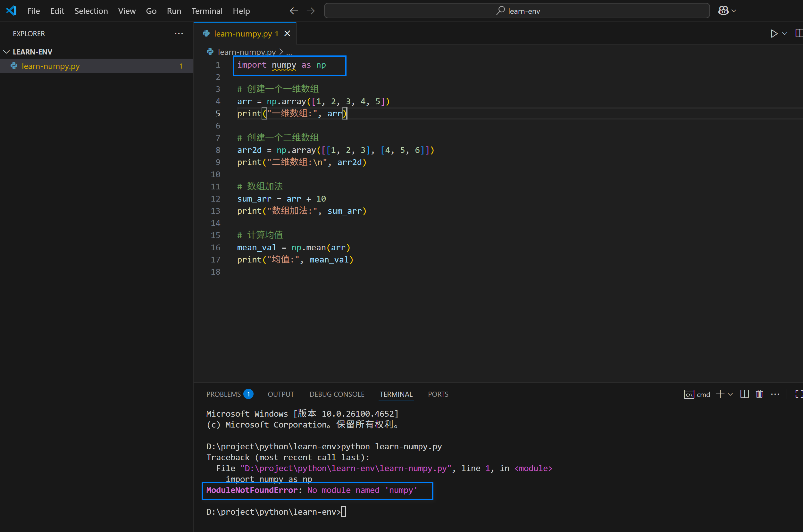Split the terminal panel

click(x=745, y=394)
